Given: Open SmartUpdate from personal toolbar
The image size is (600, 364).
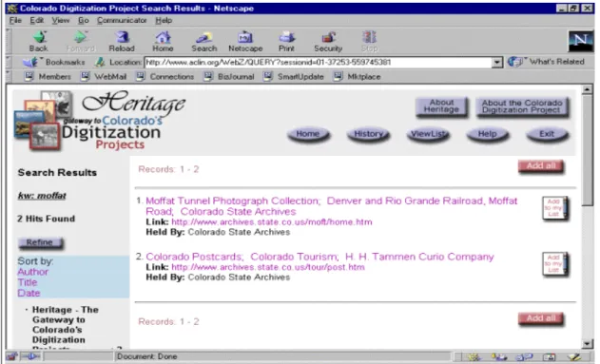Looking at the screenshot, I should coord(294,76).
